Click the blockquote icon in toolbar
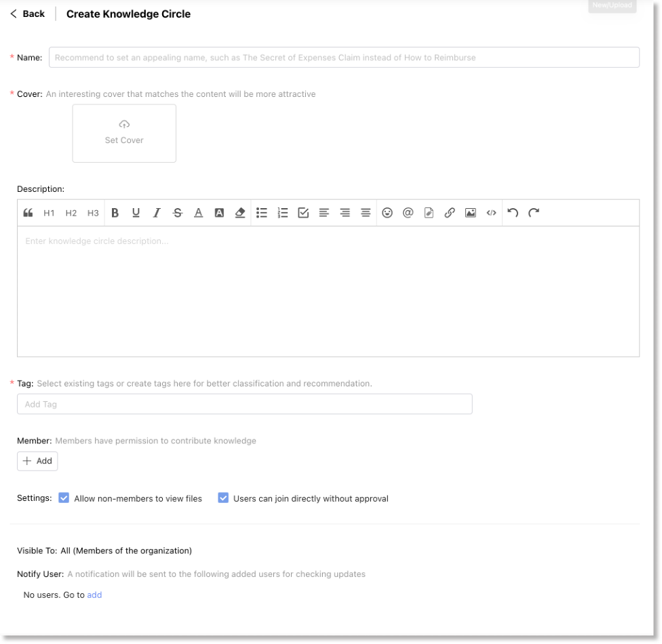Image resolution: width=662 pixels, height=644 pixels. 28,213
